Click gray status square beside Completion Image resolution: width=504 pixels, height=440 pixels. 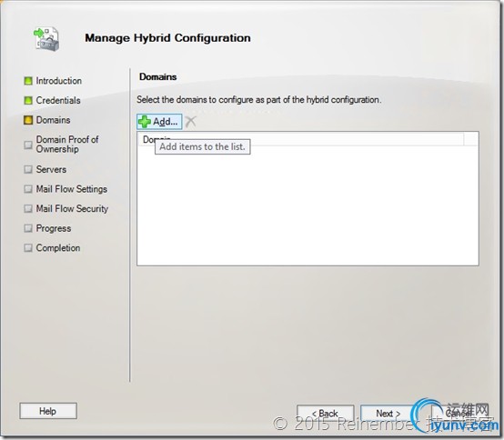coord(28,247)
